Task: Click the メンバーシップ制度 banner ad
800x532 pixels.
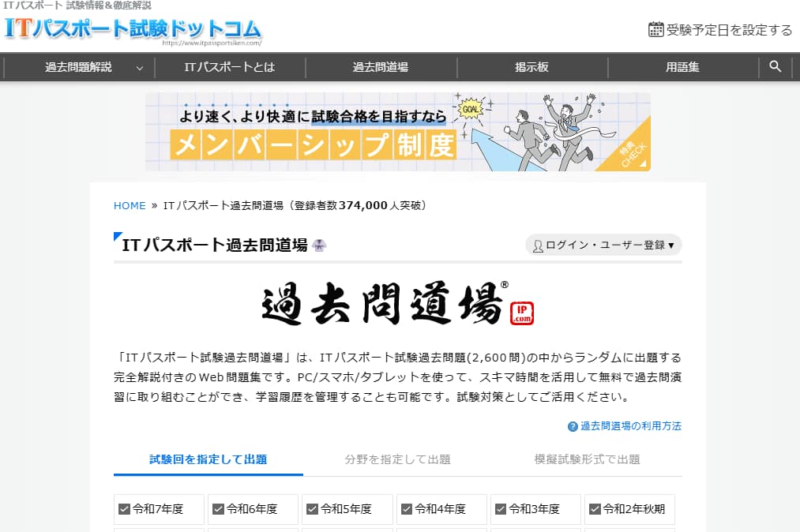Action: coord(397,132)
